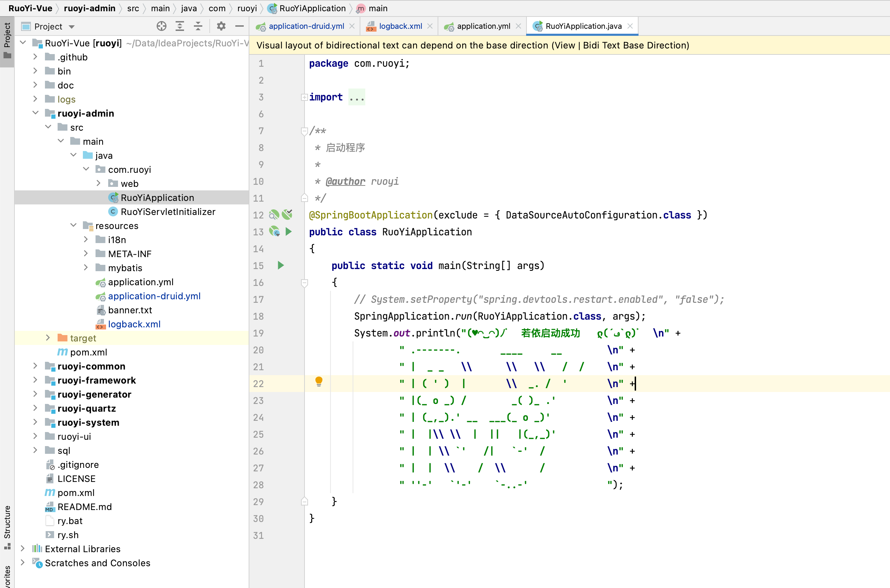Open Project panel settings gear
Screen dimensions: 890x588
coord(221,26)
